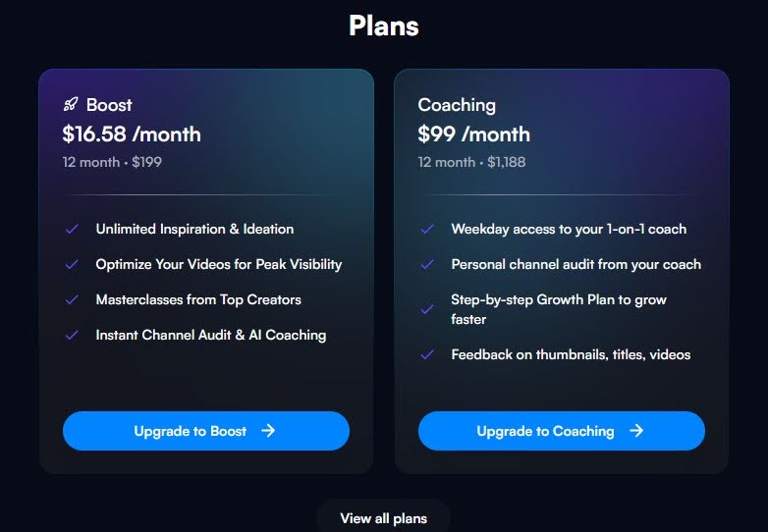Click checkmark next to Unlimited Inspiration & Ideation
The image size is (768, 532).
72,229
